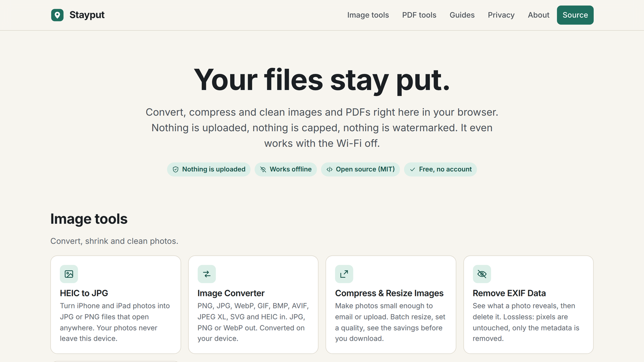Viewport: 644px width, 362px height.
Task: Click the shield icon in Nothing is uploaded badge
Action: tap(175, 169)
